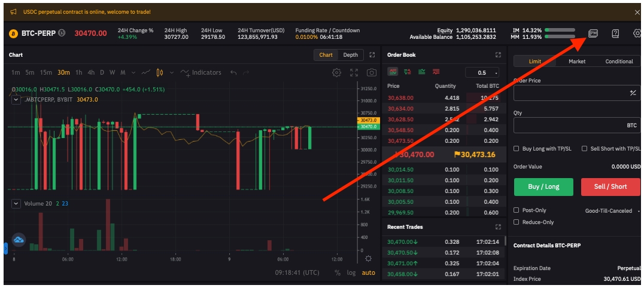Check Buy Long with TP/SL
644x288 pixels.
(x=517, y=149)
